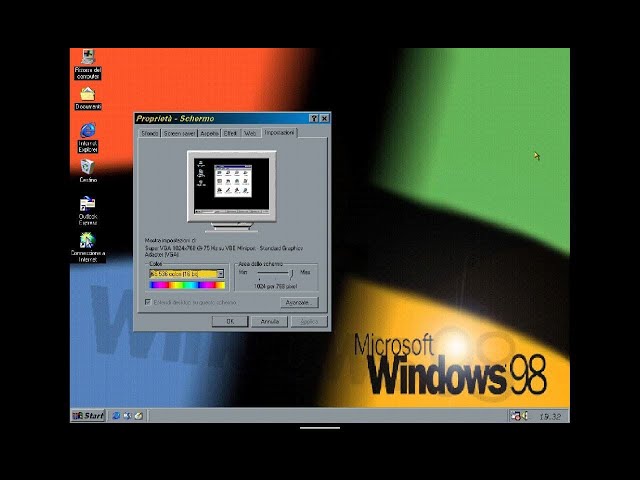Click the Avanzate button
Image resolution: width=640 pixels, height=480 pixels.
coord(299,302)
